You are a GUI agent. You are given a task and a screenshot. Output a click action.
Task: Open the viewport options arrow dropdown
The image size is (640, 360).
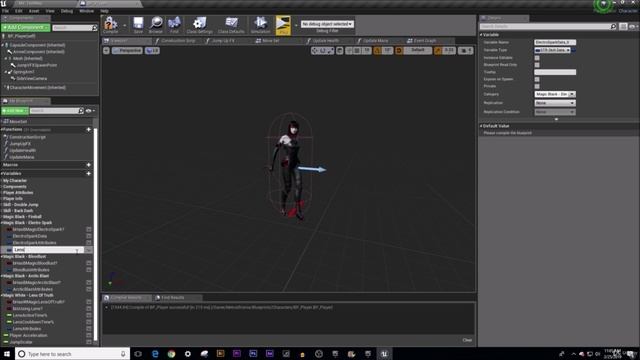(106, 51)
